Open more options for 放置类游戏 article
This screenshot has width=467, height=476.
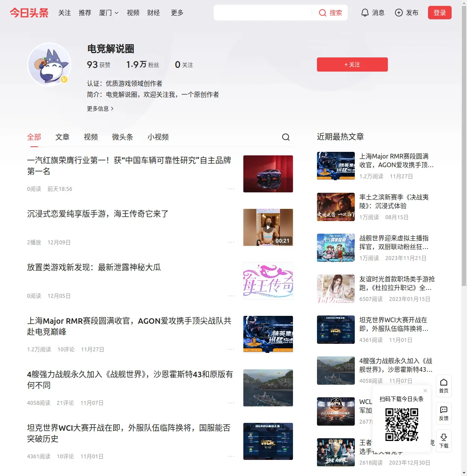[x=231, y=296]
